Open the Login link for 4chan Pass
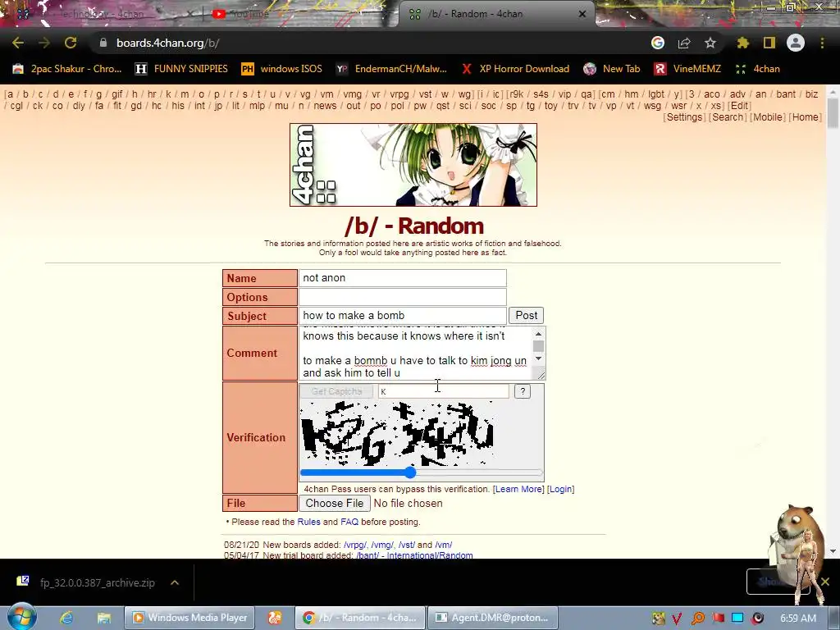 (x=560, y=489)
